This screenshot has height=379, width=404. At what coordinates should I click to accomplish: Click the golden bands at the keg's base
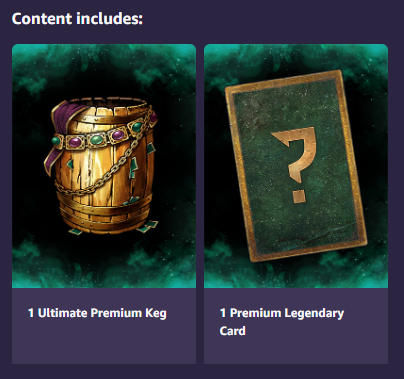(x=104, y=211)
